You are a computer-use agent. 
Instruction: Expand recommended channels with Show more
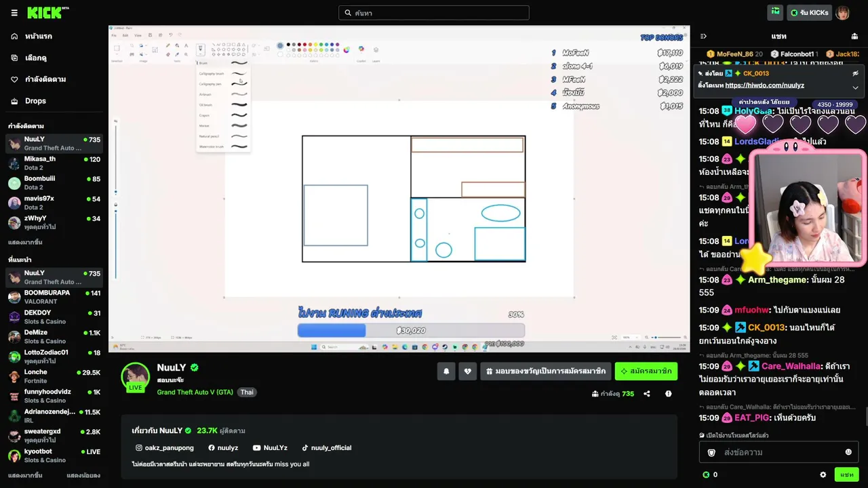(x=25, y=475)
